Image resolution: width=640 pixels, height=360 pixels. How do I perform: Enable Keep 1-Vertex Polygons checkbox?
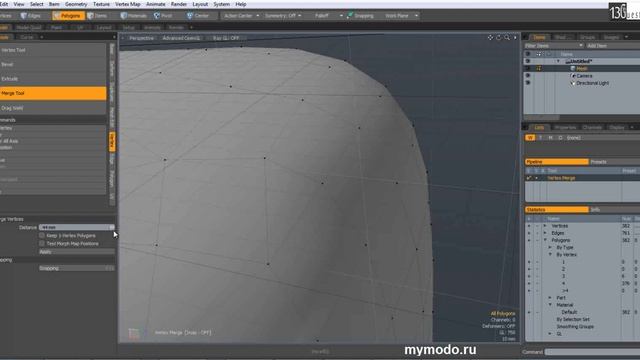[x=42, y=236]
